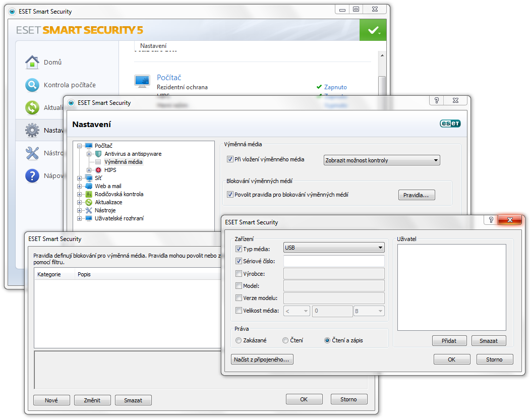Screen dimensions: 531x420
Task: Click the Smazat button under Uživatel list
Action: pyautogui.click(x=489, y=341)
